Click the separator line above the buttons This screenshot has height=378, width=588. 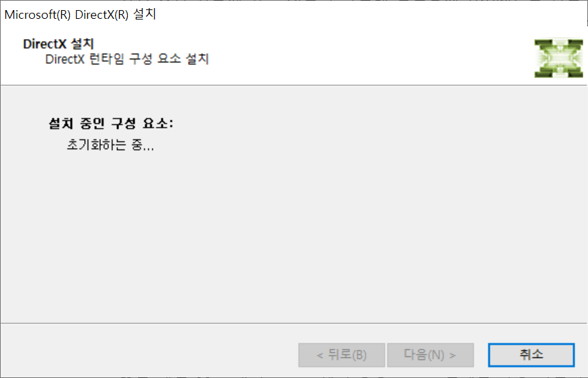[x=294, y=324]
